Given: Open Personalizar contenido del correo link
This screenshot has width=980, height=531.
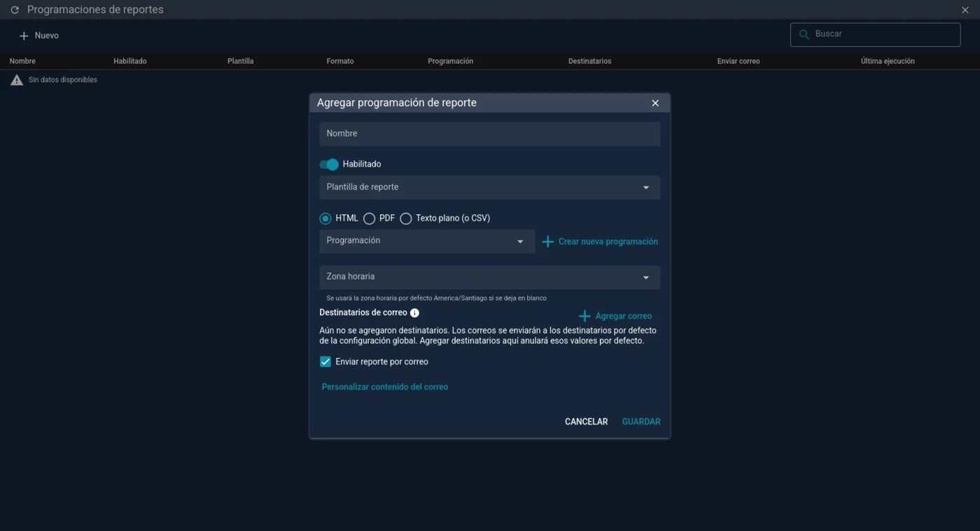Looking at the screenshot, I should 385,387.
